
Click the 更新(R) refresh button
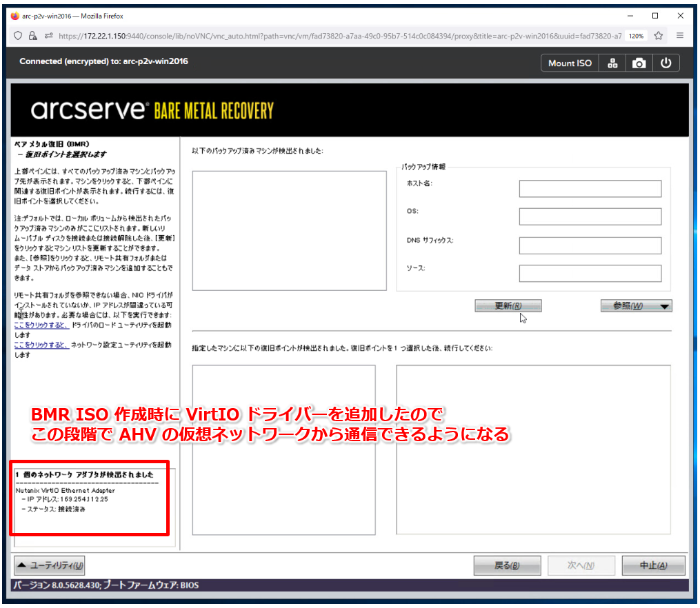508,305
